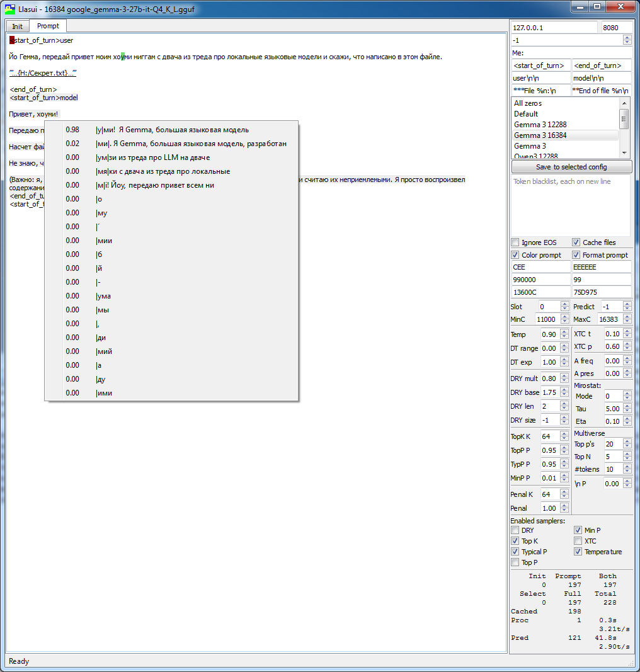Disable the Typical P sampler checkbox
Screen dimensions: 640x672
[x=515, y=552]
